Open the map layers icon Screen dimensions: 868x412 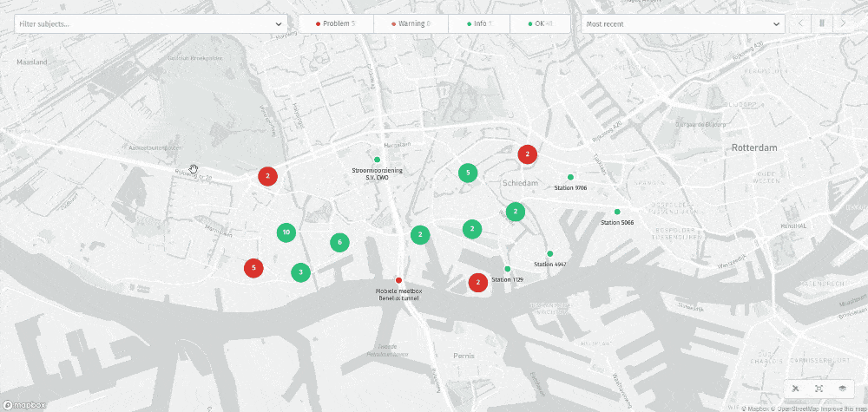click(841, 389)
